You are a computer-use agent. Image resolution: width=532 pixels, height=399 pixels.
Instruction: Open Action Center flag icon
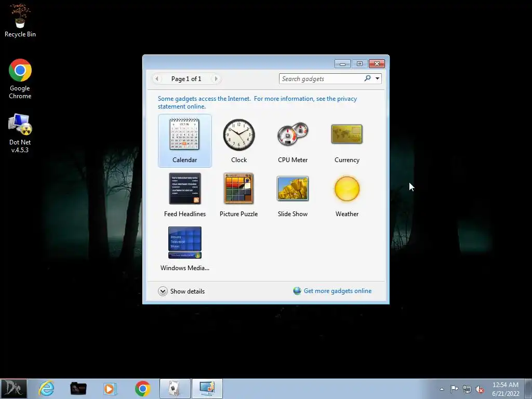(x=454, y=389)
